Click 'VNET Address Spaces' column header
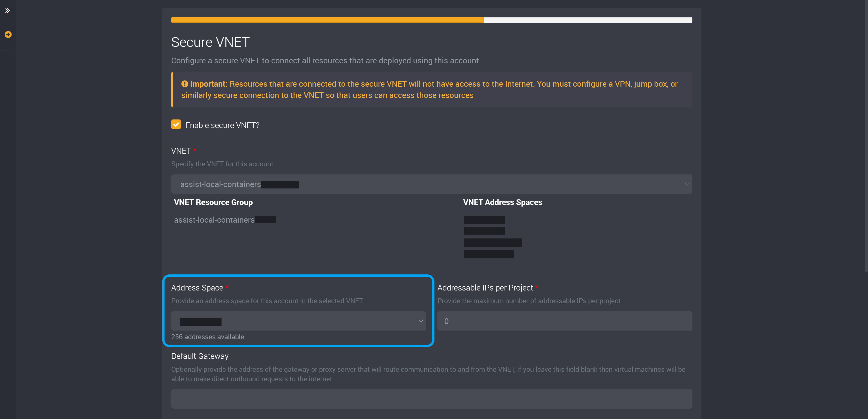Screen dimensions: 868x419 [x=502, y=202]
